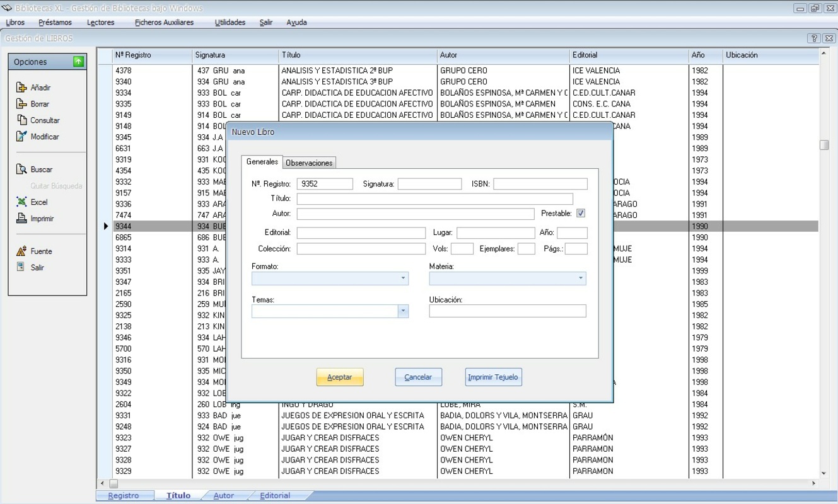
Task: Switch to the Observaciones tab
Action: (309, 163)
